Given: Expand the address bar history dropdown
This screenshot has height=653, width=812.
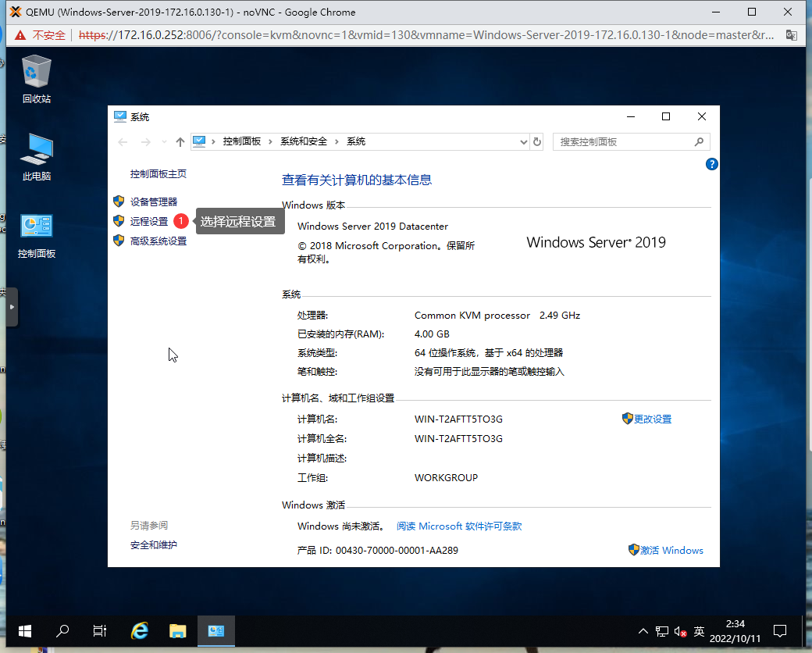Looking at the screenshot, I should click(524, 141).
